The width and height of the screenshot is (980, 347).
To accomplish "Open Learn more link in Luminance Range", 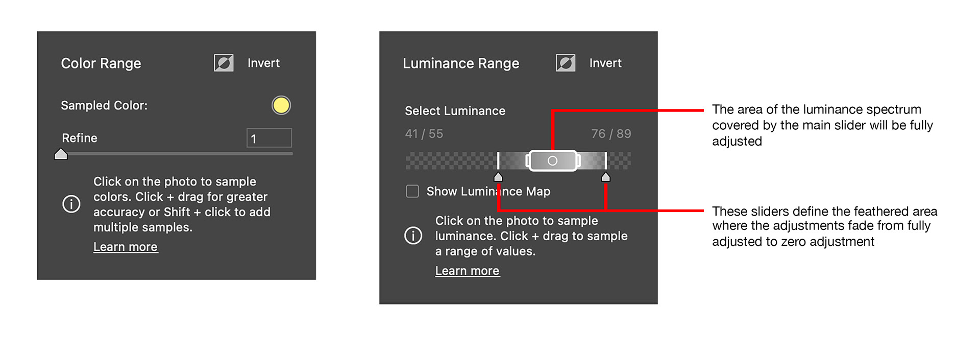I will (x=467, y=271).
